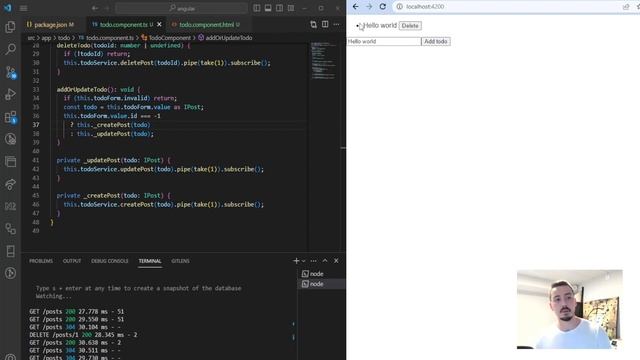Open TodoComponent breadcrumb dropdown
This screenshot has height=360, width=640.
[x=169, y=38]
